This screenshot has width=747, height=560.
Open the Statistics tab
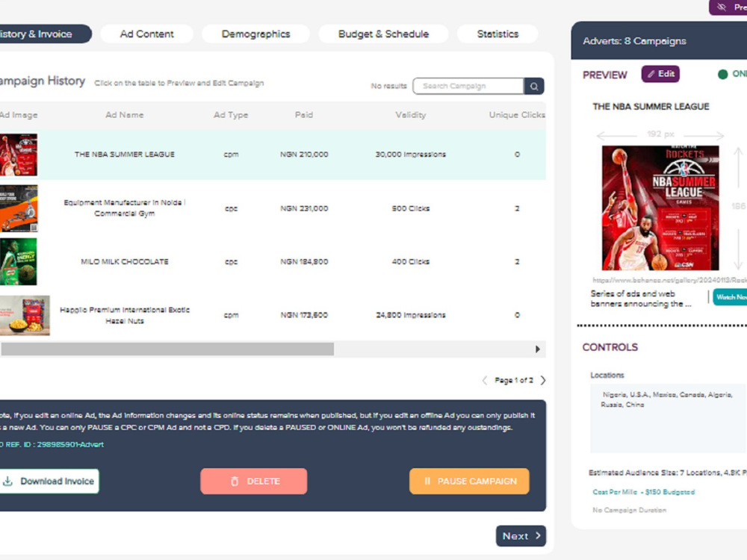[x=498, y=34]
